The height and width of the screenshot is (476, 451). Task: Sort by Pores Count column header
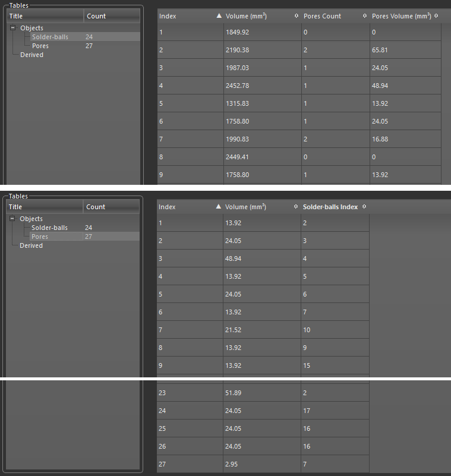click(336, 16)
